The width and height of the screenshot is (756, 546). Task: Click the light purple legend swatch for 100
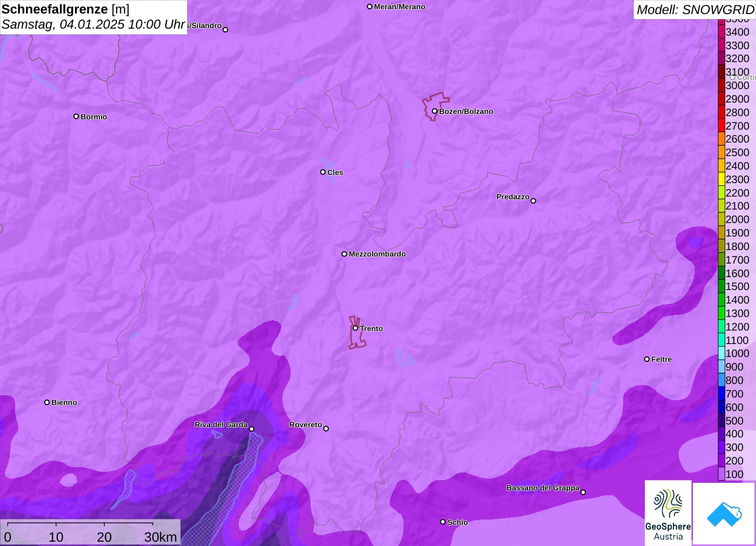721,474
